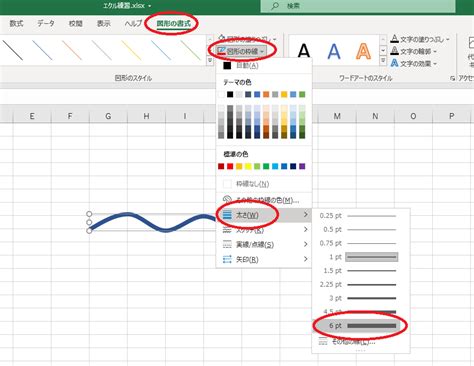Screen dimensions: 474x366
Task: Click the スケッチ sketch line icon
Action: pos(227,230)
